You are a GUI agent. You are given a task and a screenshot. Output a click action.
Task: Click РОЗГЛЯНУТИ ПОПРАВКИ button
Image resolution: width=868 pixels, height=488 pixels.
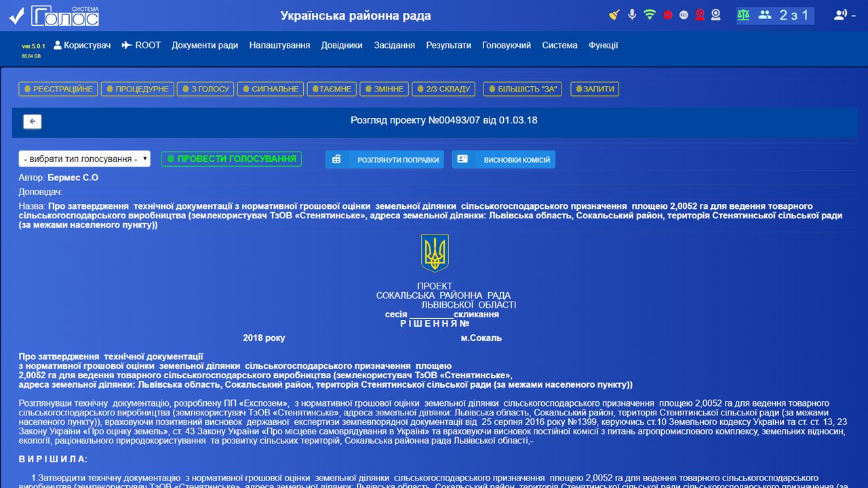point(384,160)
